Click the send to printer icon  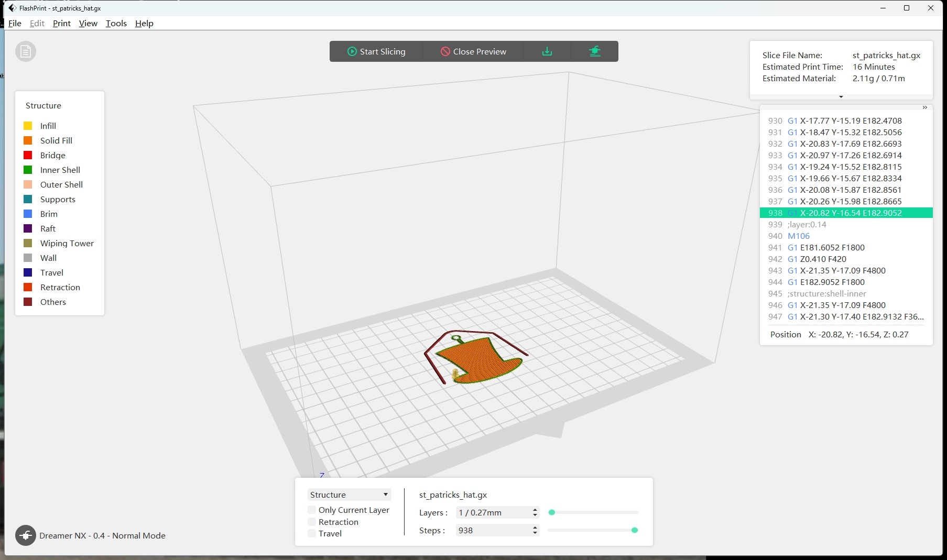[594, 51]
